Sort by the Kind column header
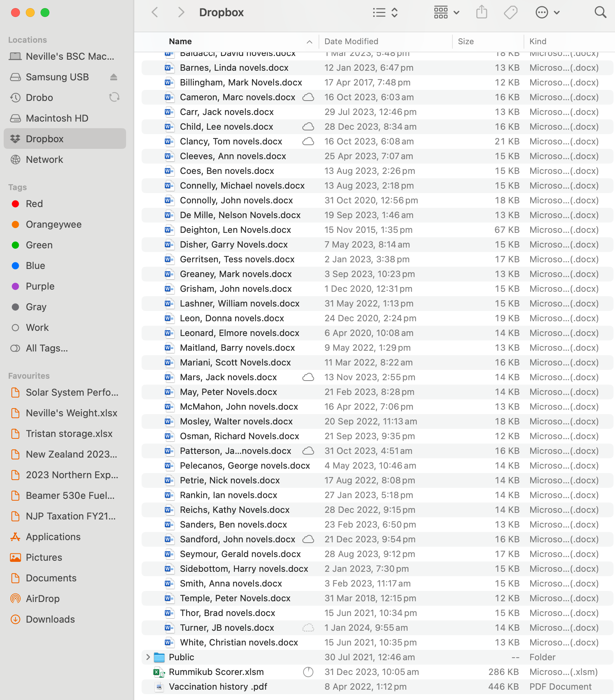Screen dimensions: 615x700 click(x=570, y=42)
